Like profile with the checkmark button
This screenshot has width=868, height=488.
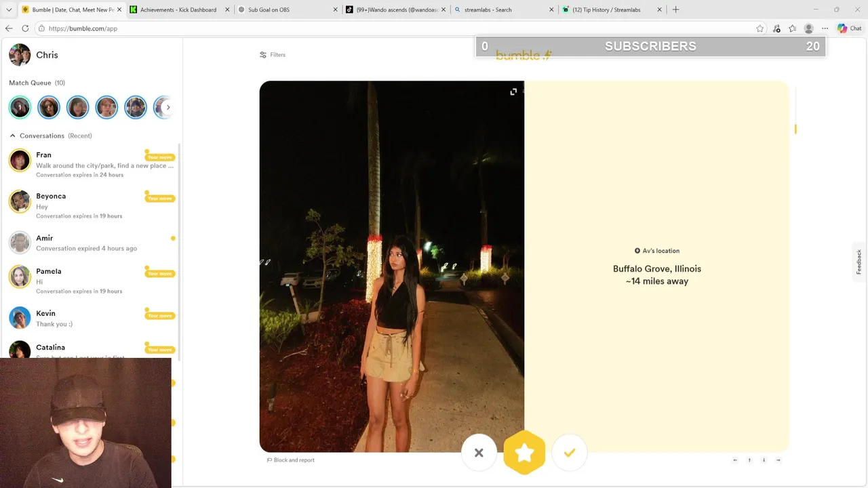[570, 453]
